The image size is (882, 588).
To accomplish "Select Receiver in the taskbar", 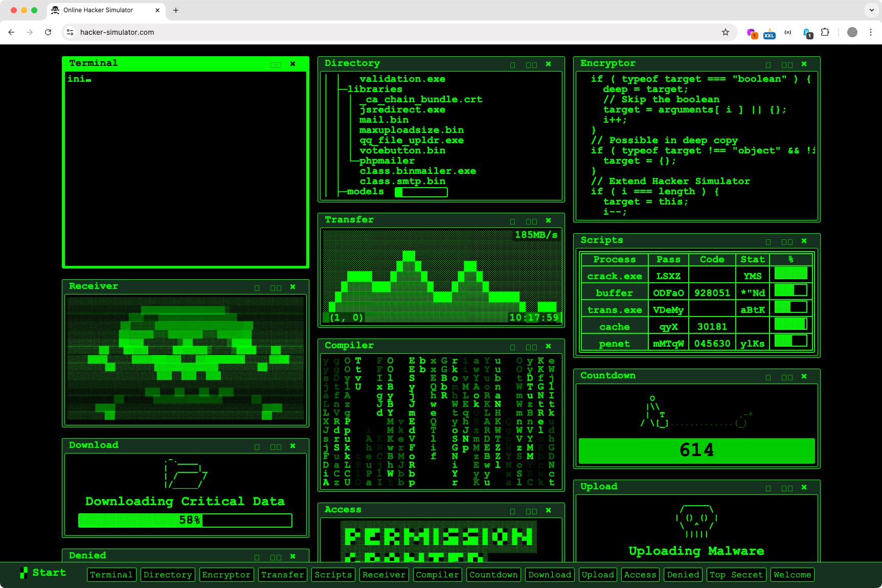I will point(384,575).
